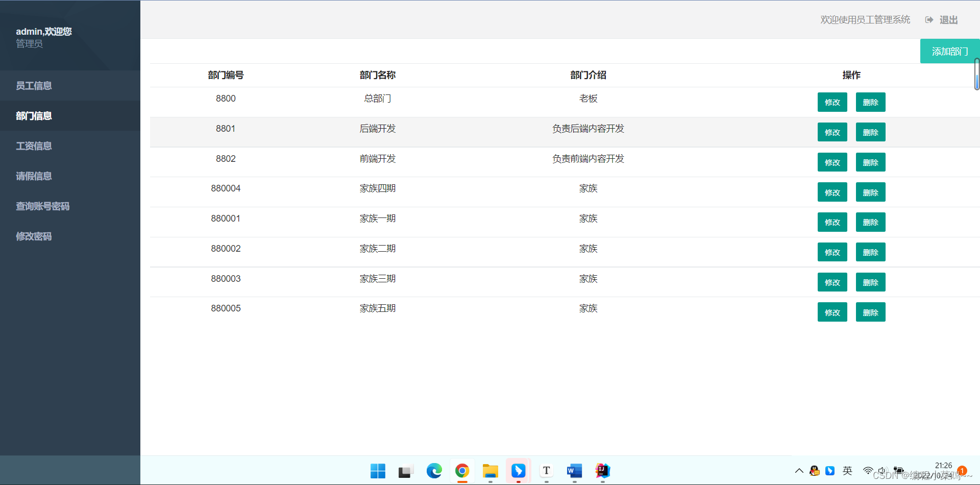Screen dimensions: 980x485
Task: Open IntelliJ IDEA from the taskbar
Action: click(x=602, y=471)
